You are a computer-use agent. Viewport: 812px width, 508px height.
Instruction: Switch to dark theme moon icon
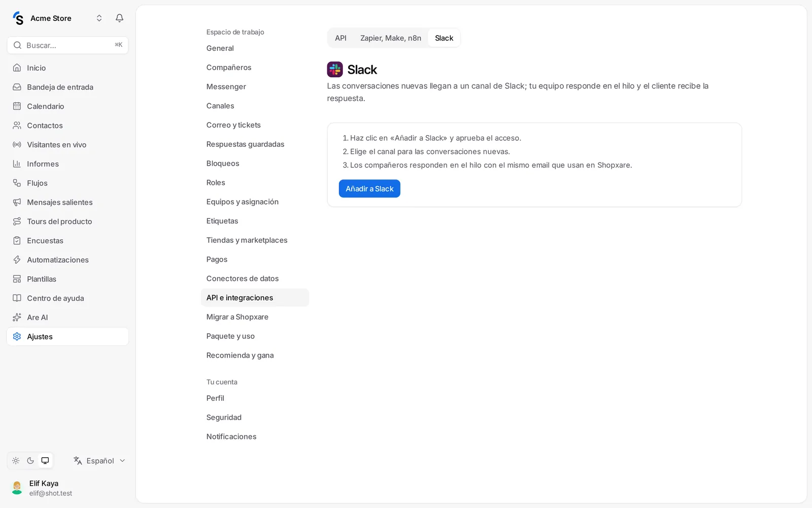[30, 461]
